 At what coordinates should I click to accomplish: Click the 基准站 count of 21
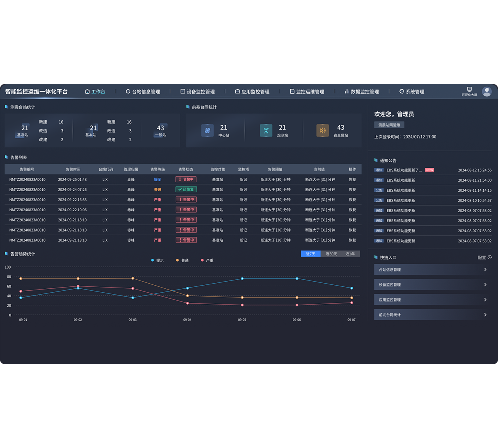pos(25,128)
